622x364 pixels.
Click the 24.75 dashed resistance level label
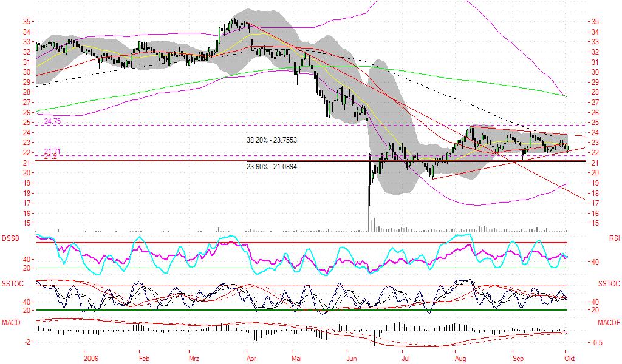pos(51,122)
